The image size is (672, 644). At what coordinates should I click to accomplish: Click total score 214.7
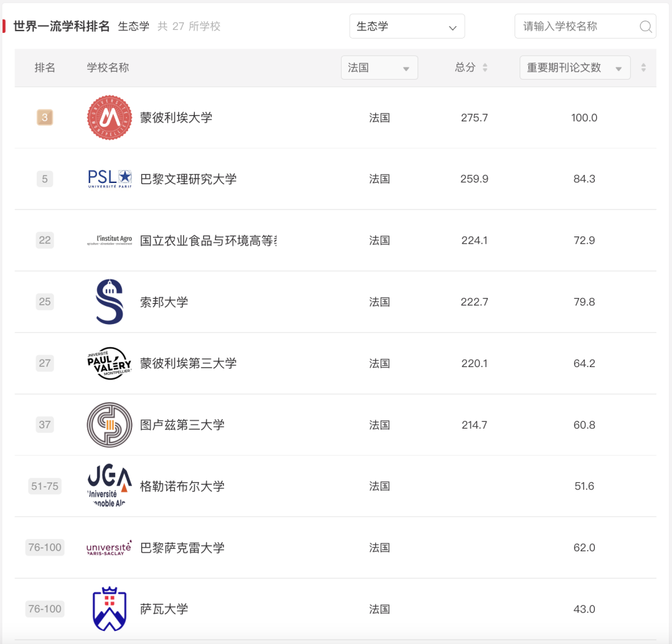pyautogui.click(x=474, y=424)
